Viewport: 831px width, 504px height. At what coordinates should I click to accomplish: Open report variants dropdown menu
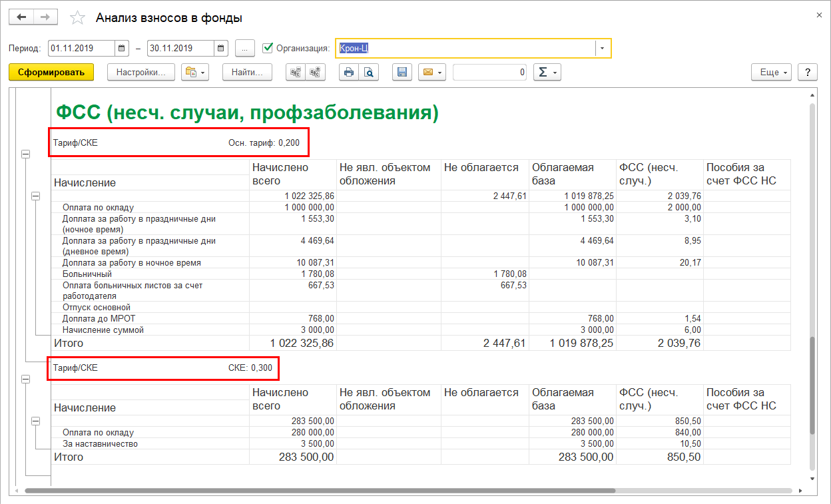coord(195,73)
